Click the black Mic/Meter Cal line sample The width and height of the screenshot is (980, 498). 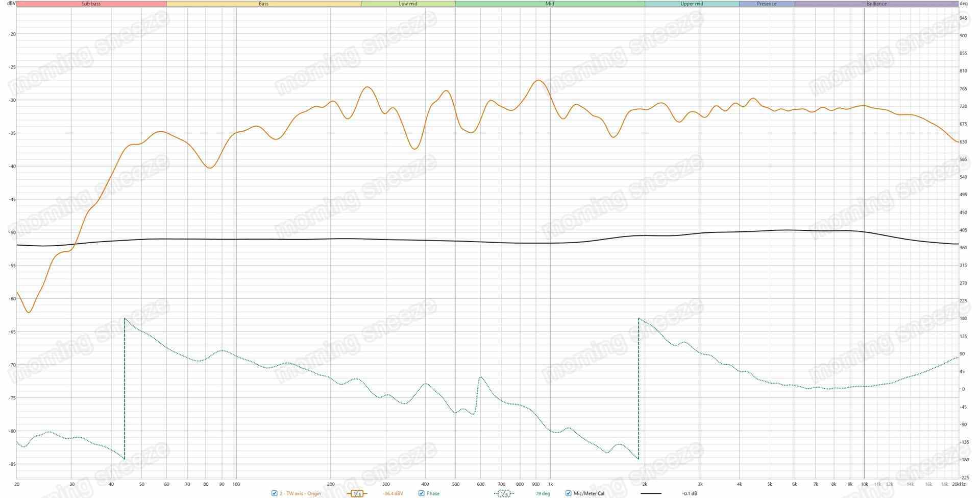651,493
